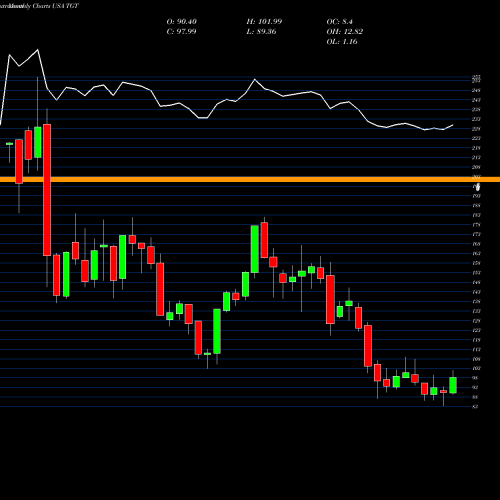This screenshot has width=500, height=500.
Task: Click the 'OH: 12.82' value
Action: 345,32
